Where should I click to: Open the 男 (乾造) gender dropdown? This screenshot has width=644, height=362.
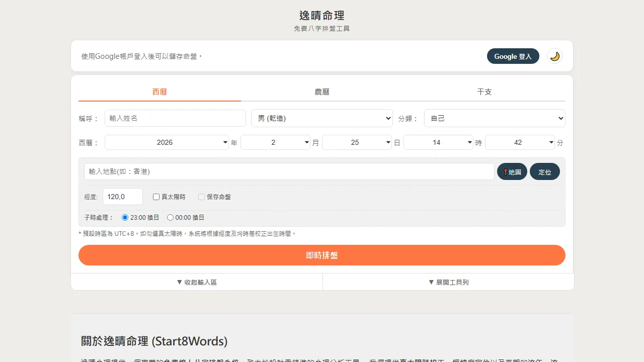(321, 118)
